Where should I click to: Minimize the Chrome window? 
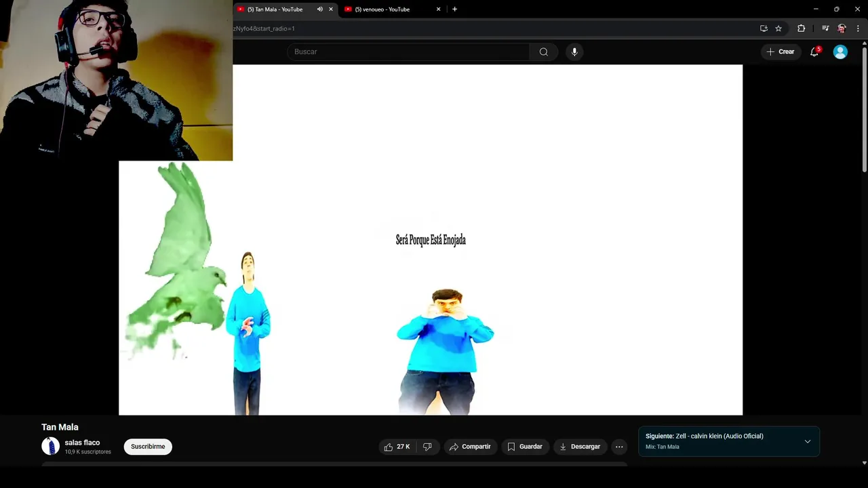pos(816,9)
